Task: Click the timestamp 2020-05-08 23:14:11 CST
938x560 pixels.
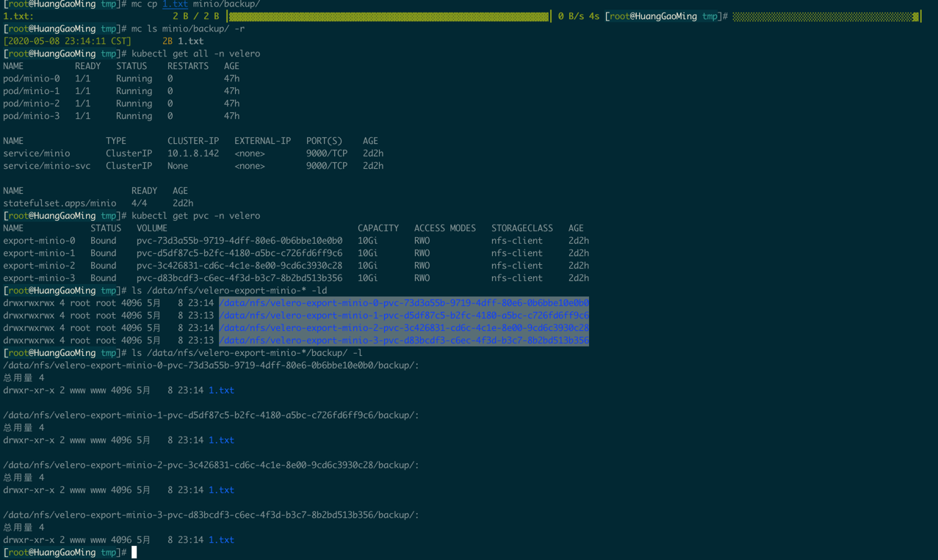Action: pyautogui.click(x=68, y=41)
